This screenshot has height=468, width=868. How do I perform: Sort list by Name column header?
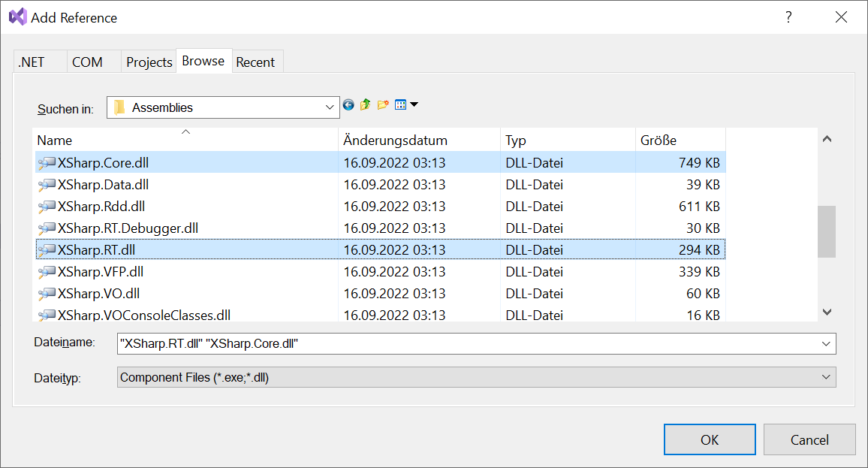point(186,140)
